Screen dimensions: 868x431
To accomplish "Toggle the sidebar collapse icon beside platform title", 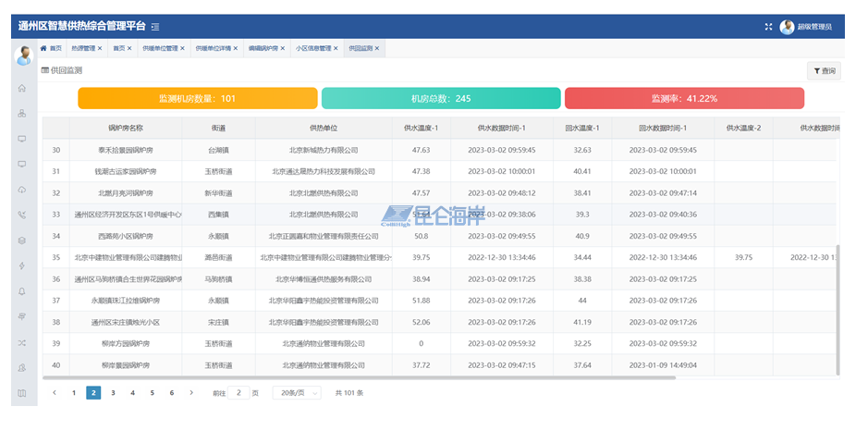I will 154,27.
